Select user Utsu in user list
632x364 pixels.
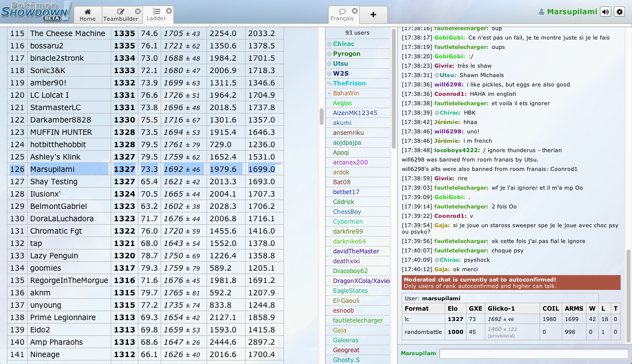[x=358, y=64]
